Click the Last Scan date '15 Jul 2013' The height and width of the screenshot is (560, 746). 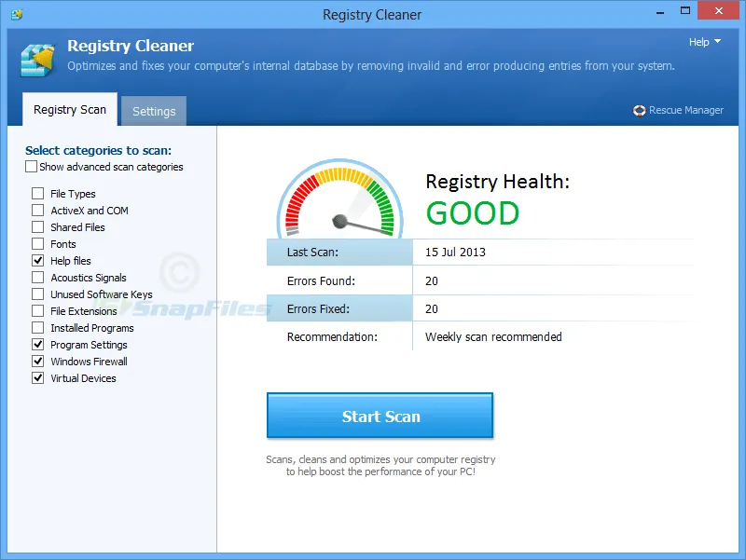pos(455,253)
